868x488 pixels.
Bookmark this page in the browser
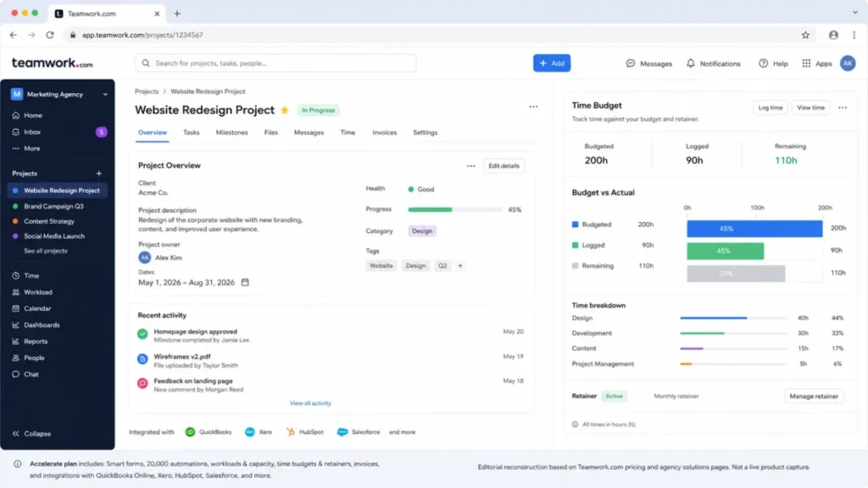coord(805,35)
